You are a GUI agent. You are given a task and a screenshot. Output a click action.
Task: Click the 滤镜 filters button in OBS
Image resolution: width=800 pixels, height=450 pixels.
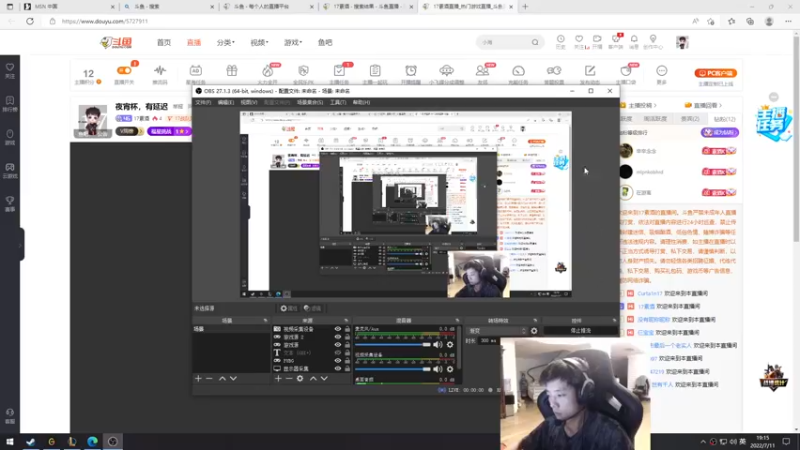(312, 308)
